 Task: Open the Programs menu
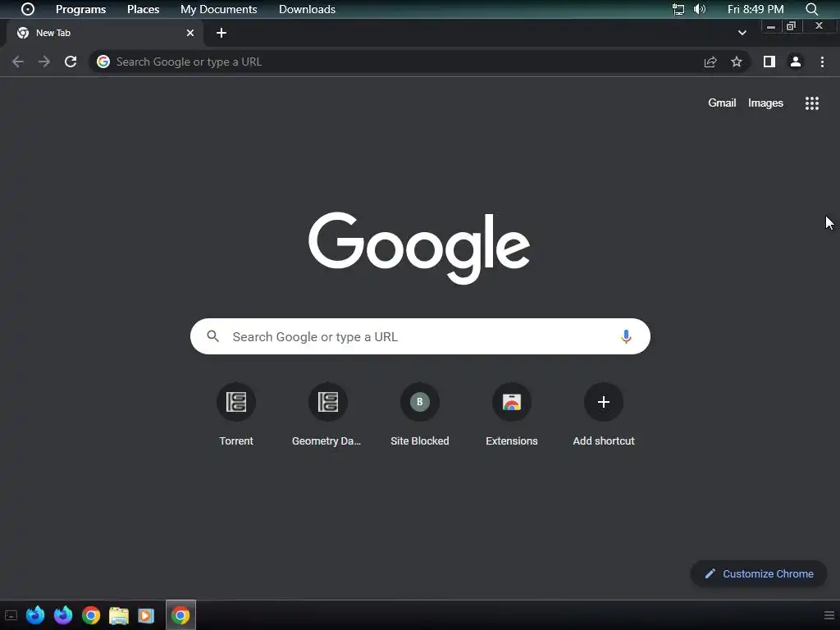[x=81, y=9]
